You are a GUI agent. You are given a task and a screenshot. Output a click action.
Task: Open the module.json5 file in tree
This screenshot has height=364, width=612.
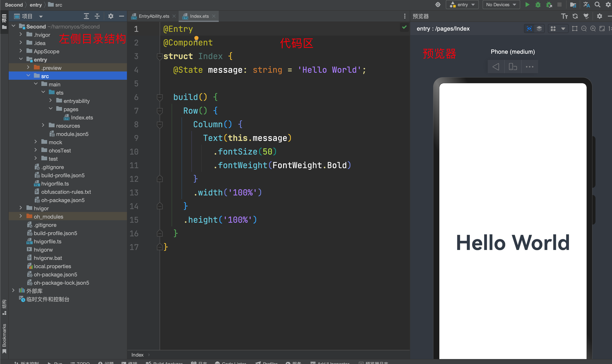tap(72, 134)
